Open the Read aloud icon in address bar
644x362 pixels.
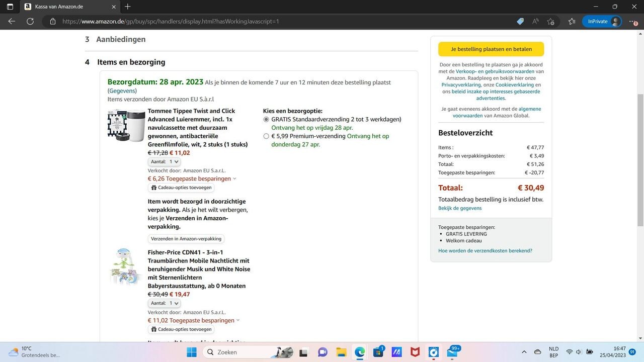[x=535, y=22]
